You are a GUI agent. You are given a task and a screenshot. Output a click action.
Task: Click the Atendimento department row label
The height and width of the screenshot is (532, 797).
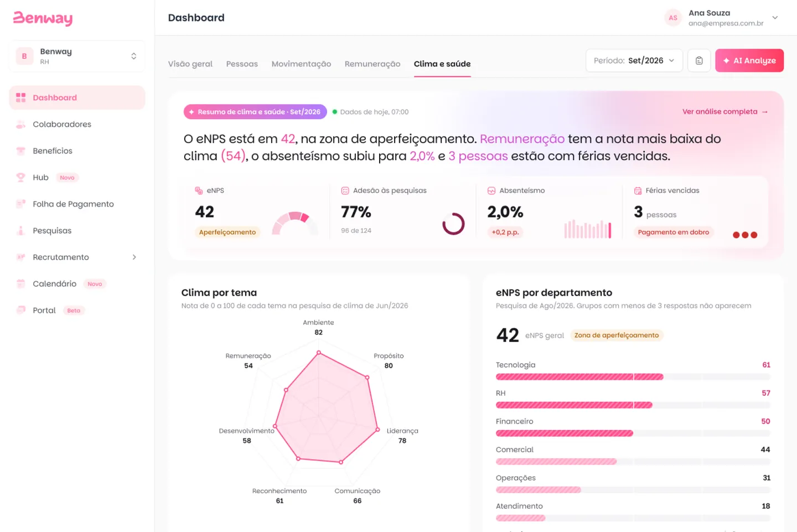[519, 506]
